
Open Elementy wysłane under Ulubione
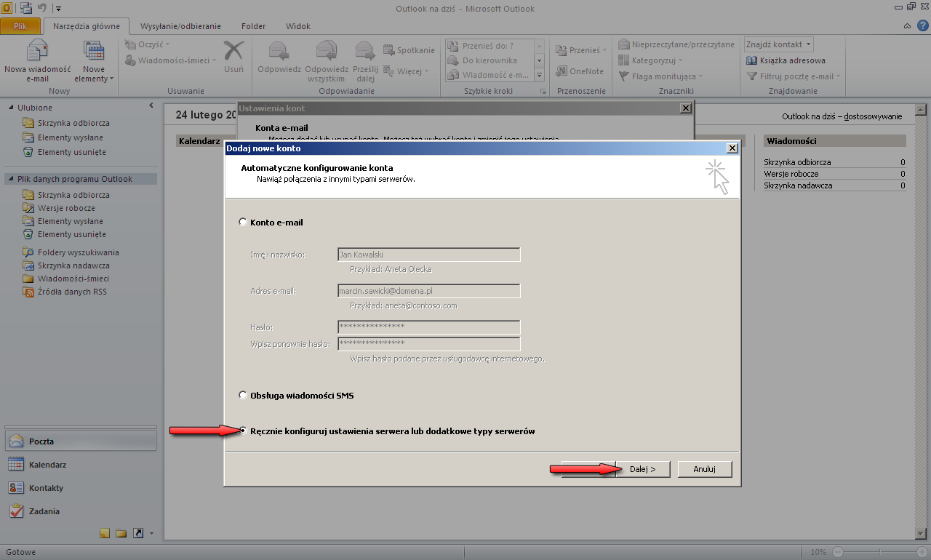click(70, 137)
